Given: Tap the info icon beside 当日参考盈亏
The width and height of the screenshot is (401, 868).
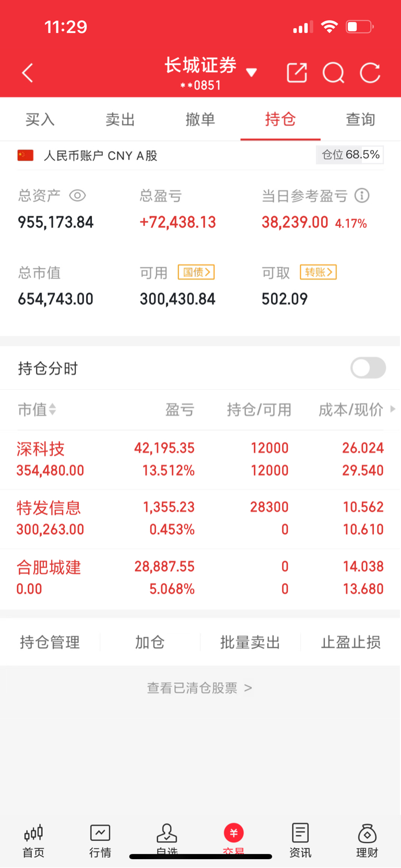Looking at the screenshot, I should [x=362, y=196].
